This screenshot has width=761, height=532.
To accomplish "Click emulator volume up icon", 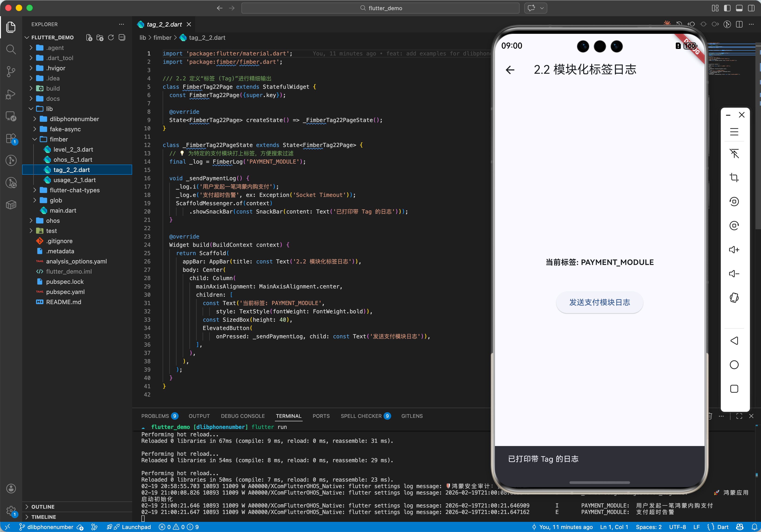I will pos(734,250).
